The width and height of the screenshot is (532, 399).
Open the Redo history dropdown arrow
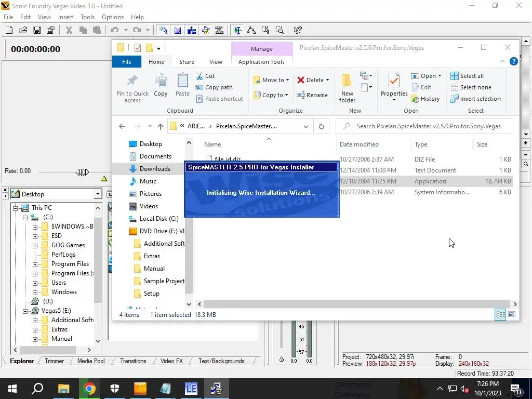tap(148, 30)
